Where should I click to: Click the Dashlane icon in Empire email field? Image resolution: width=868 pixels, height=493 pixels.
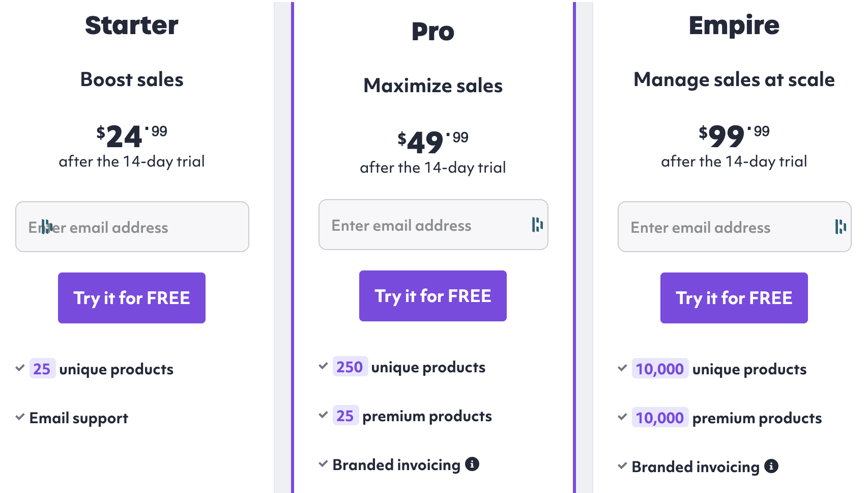(841, 227)
